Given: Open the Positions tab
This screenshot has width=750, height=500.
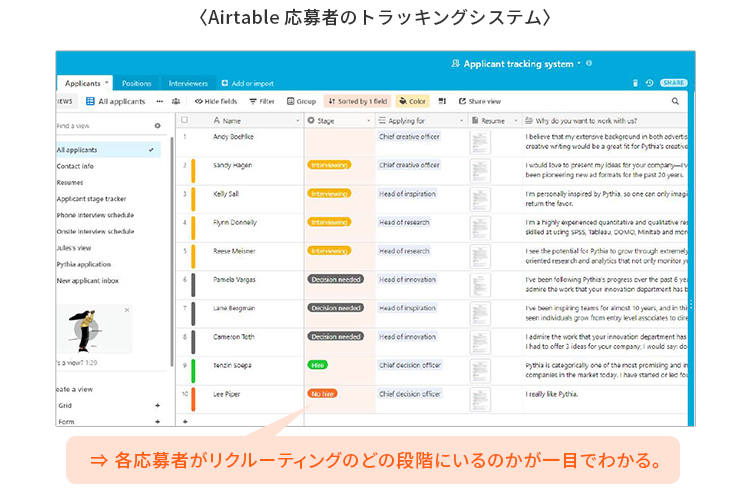Looking at the screenshot, I should pyautogui.click(x=136, y=83).
